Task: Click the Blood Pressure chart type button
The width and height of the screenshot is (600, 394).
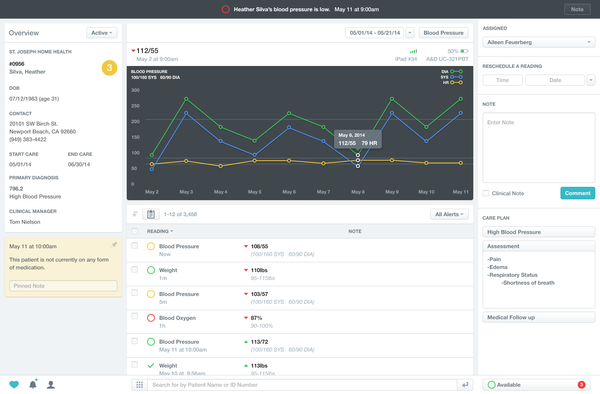Action: (x=443, y=33)
